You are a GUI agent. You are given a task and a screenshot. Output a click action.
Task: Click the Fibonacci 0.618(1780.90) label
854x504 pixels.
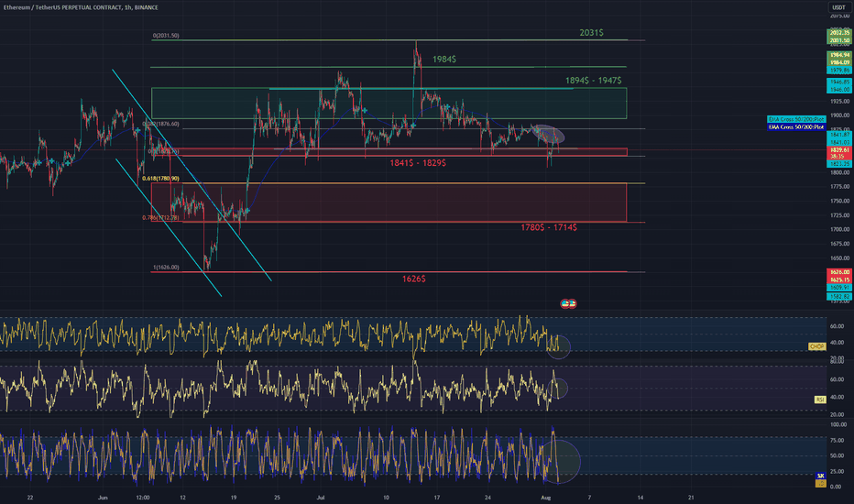coord(160,178)
